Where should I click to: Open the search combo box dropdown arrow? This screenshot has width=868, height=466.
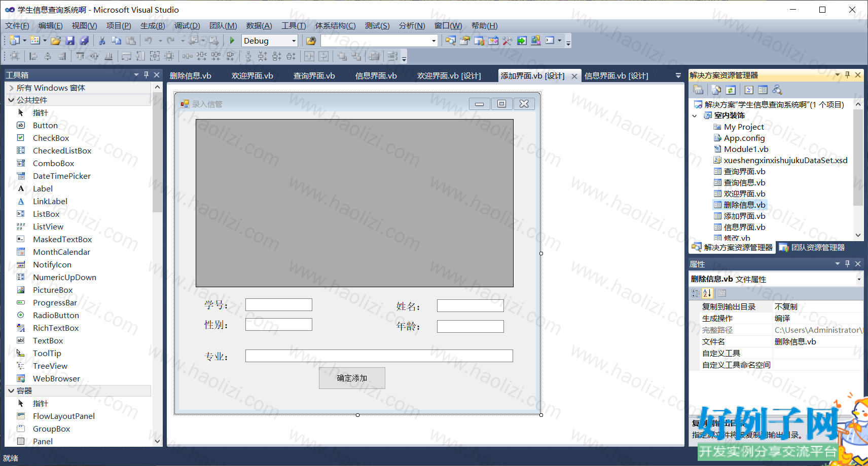coord(433,41)
